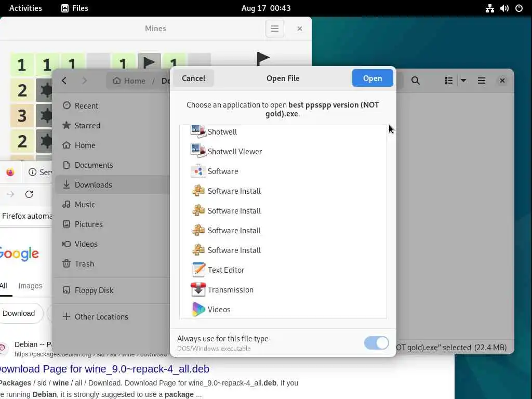Choose the Software app entry
Image resolution: width=532 pixels, height=399 pixels.
283,171
